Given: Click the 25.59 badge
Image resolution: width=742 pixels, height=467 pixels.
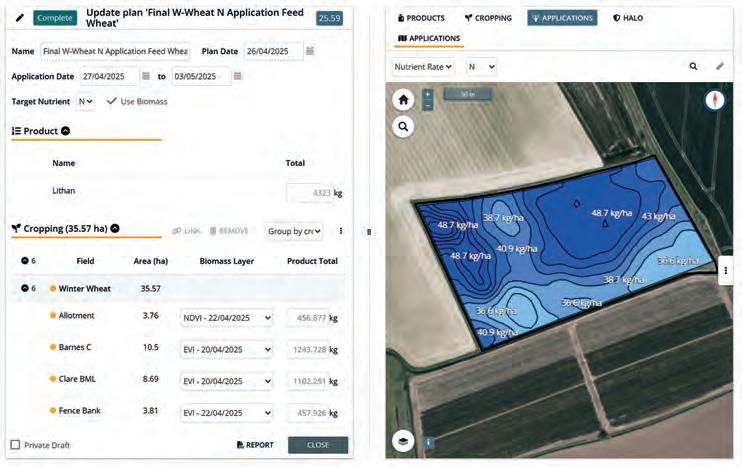Looking at the screenshot, I should 330,18.
